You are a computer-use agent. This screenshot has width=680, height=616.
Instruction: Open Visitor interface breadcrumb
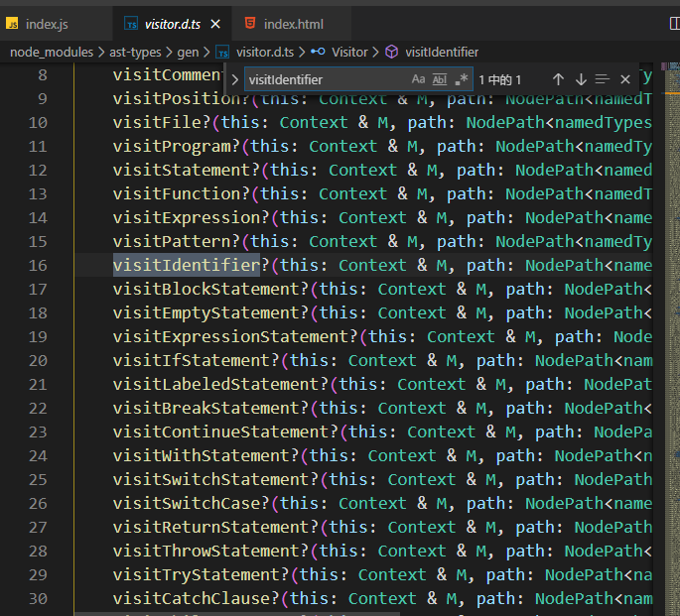(349, 53)
